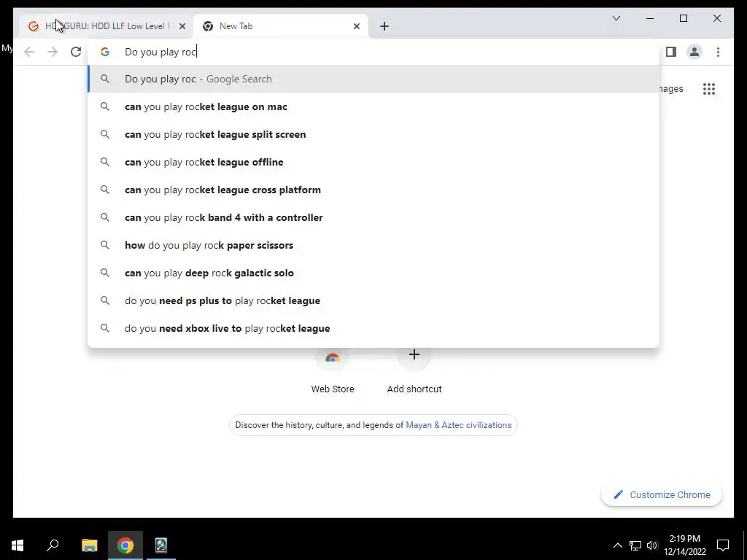
Task: Choose 'can you play rocket league on mac'
Action: pyautogui.click(x=373, y=106)
